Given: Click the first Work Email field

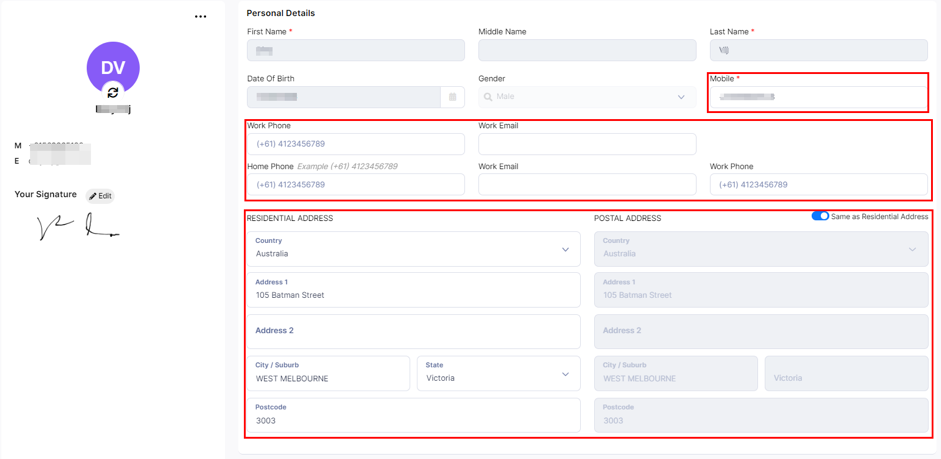Looking at the screenshot, I should [x=587, y=144].
